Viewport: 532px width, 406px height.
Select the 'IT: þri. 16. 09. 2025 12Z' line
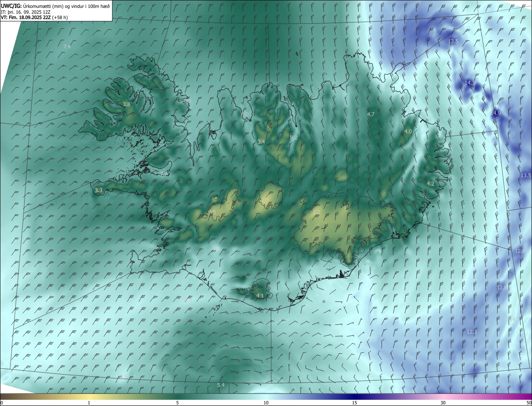[26, 12]
